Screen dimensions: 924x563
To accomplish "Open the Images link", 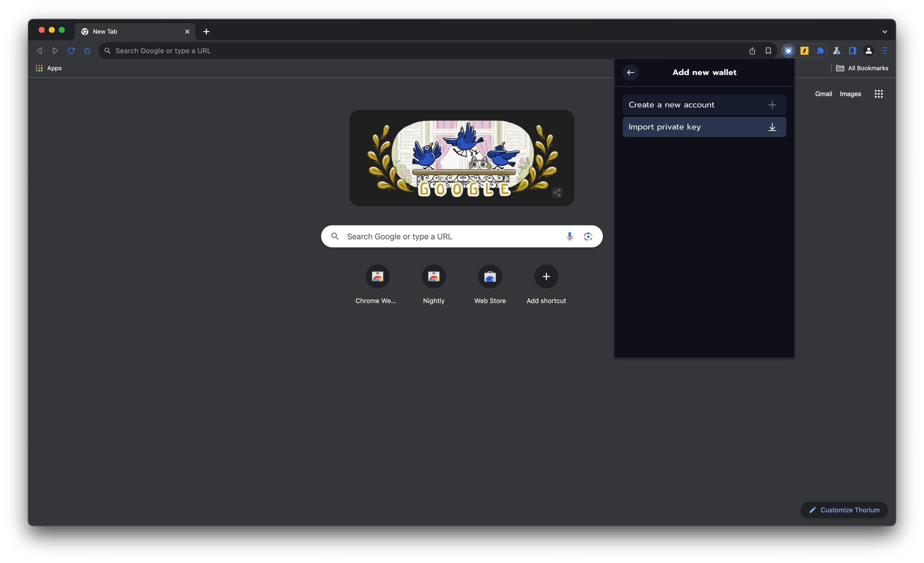I will point(850,94).
